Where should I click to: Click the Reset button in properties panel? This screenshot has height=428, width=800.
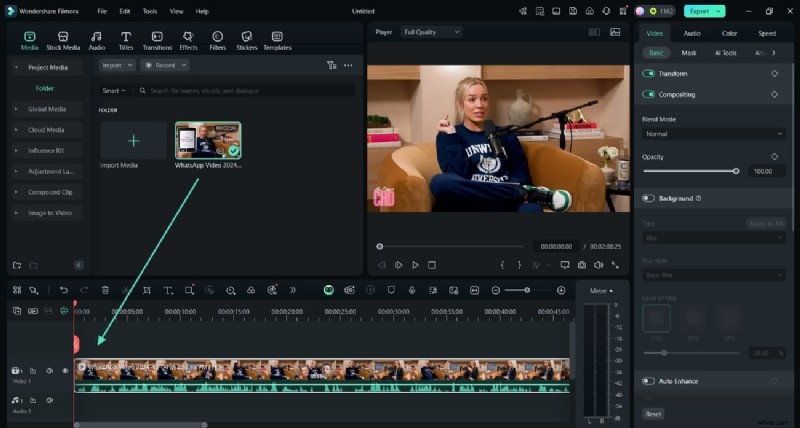653,413
